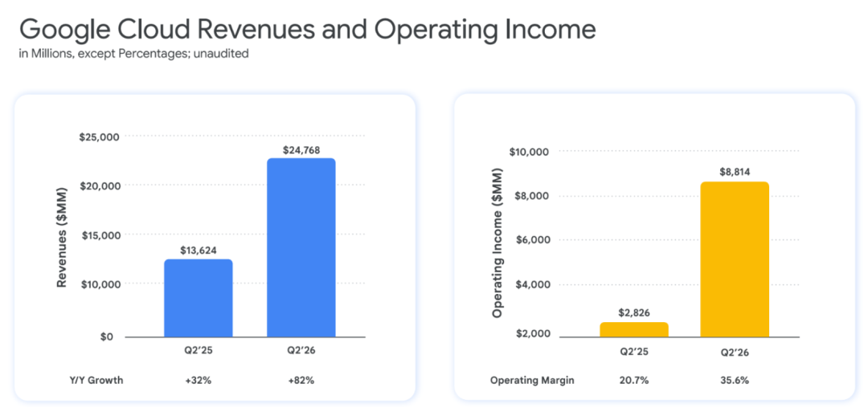Viewport: 868px width, 412px height.
Task: Click the blue Q2'25 revenue bar
Action: pyautogui.click(x=199, y=298)
